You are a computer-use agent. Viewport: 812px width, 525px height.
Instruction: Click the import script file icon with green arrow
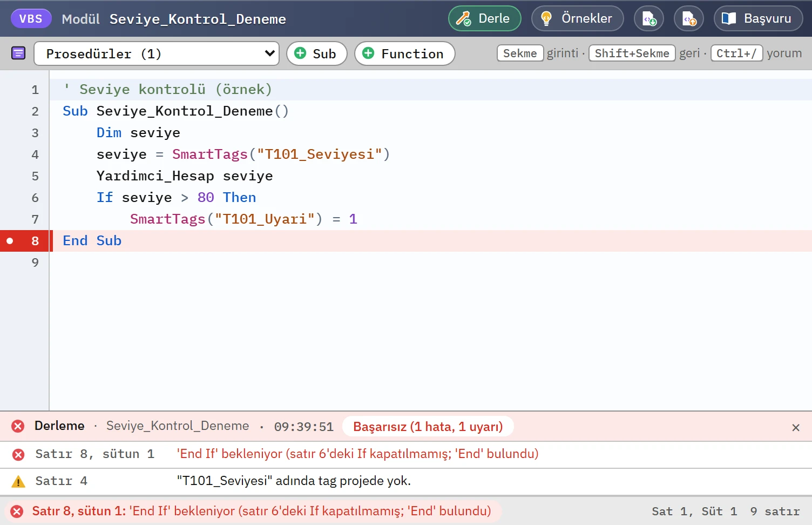coord(649,18)
